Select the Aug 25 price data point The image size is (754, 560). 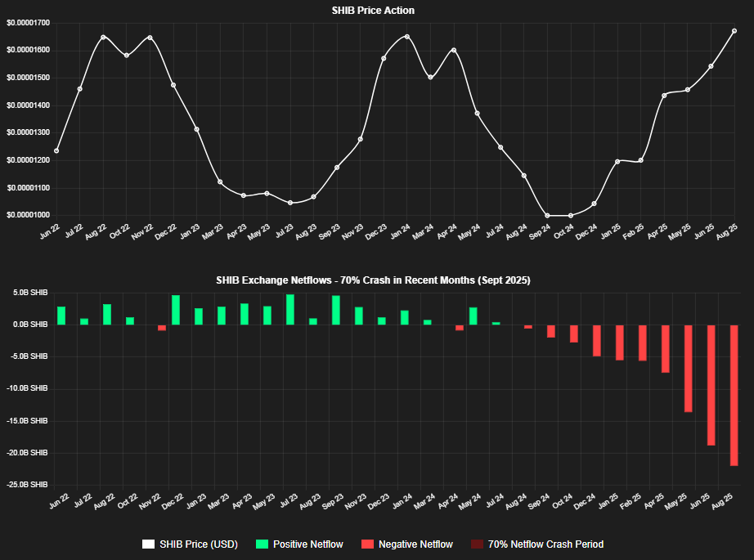tap(734, 31)
